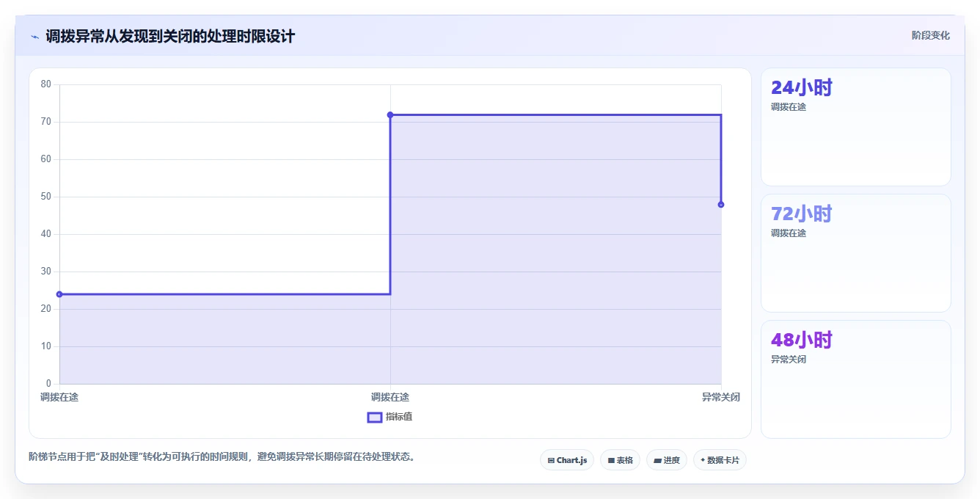
Task: Click the chart data point at value 24
Action: pos(59,294)
